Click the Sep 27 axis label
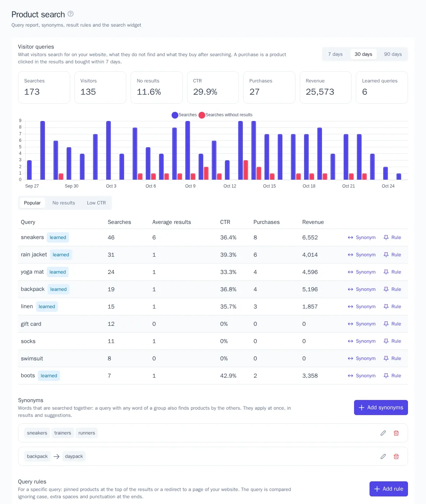 tap(32, 186)
